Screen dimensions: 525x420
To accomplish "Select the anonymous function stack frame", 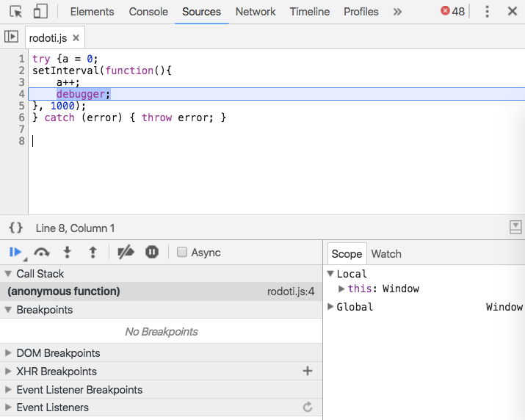I will (161, 292).
